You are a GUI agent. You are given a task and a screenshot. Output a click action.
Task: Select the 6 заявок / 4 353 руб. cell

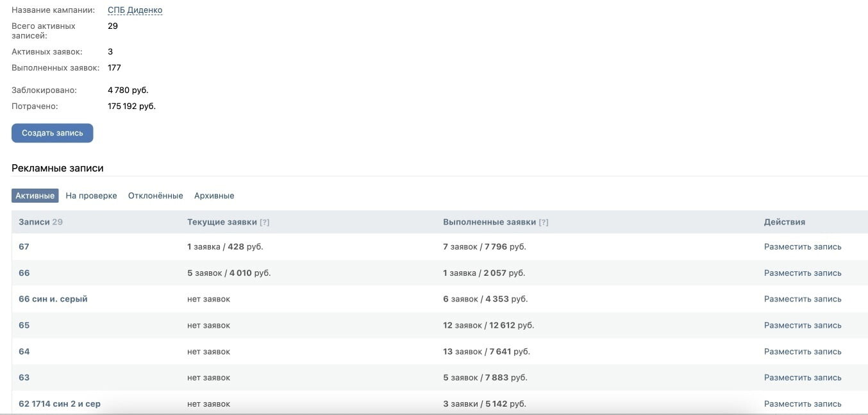pyautogui.click(x=485, y=299)
